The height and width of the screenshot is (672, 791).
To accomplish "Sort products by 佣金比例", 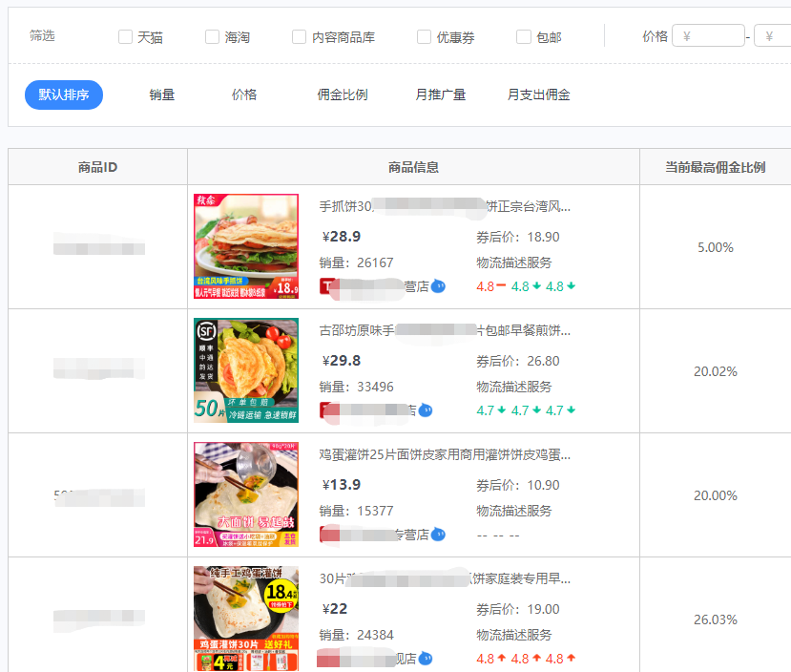I will pos(343,94).
